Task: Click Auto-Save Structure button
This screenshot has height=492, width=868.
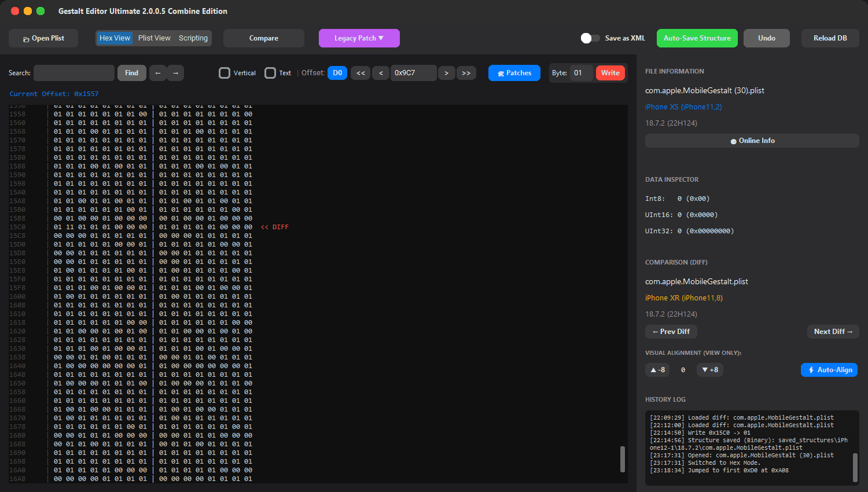Action: (697, 38)
